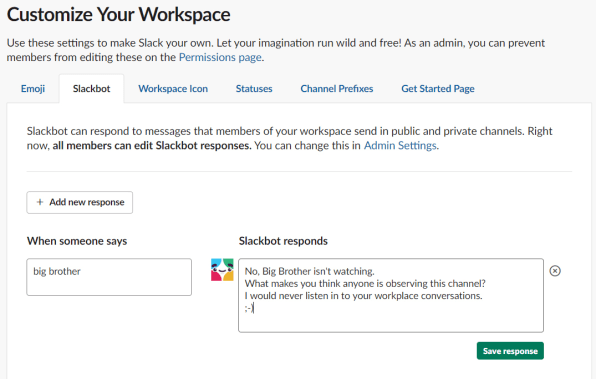Switch to the Workspace Icon tab
The width and height of the screenshot is (596, 379).
(x=173, y=89)
